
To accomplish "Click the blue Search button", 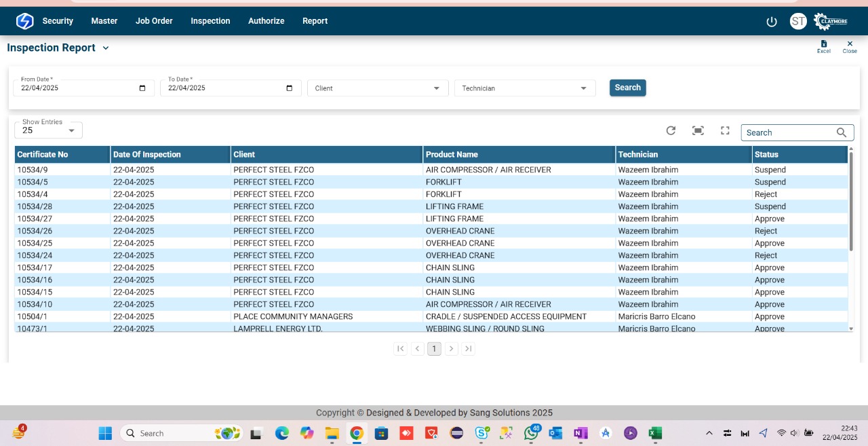I will (627, 88).
